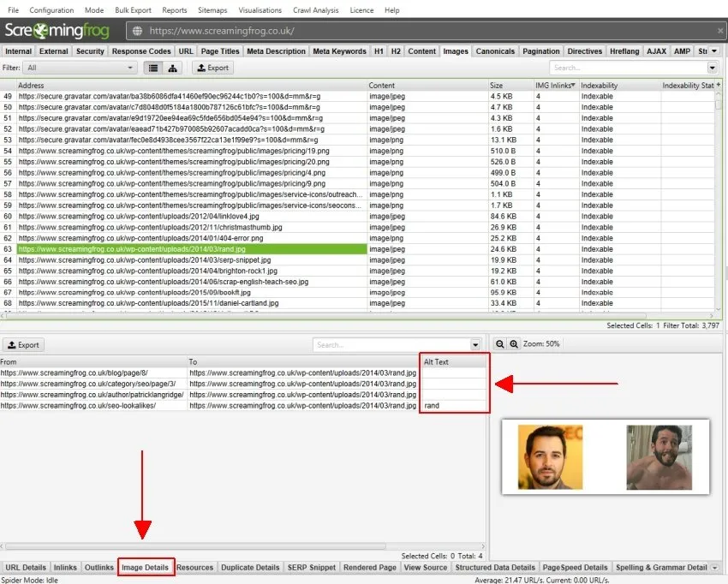Viewport: 728px width, 584px height.
Task: Click the Export button in the lower panel
Action: click(23, 345)
